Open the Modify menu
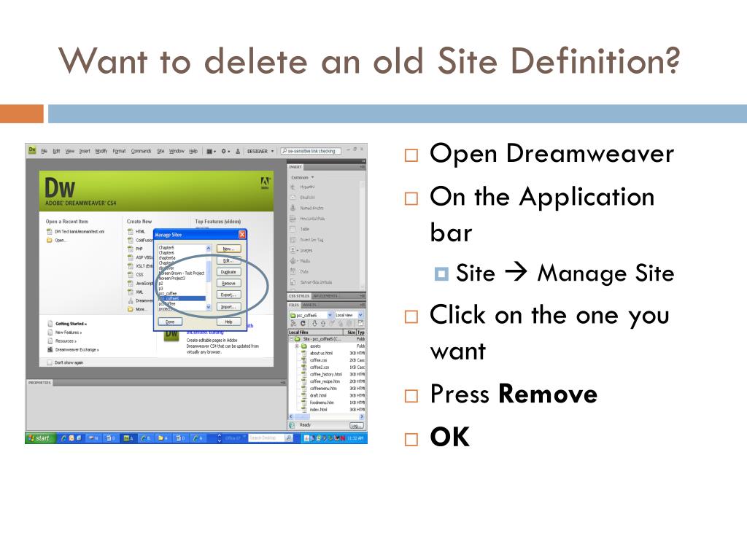The image size is (747, 560). 101,151
